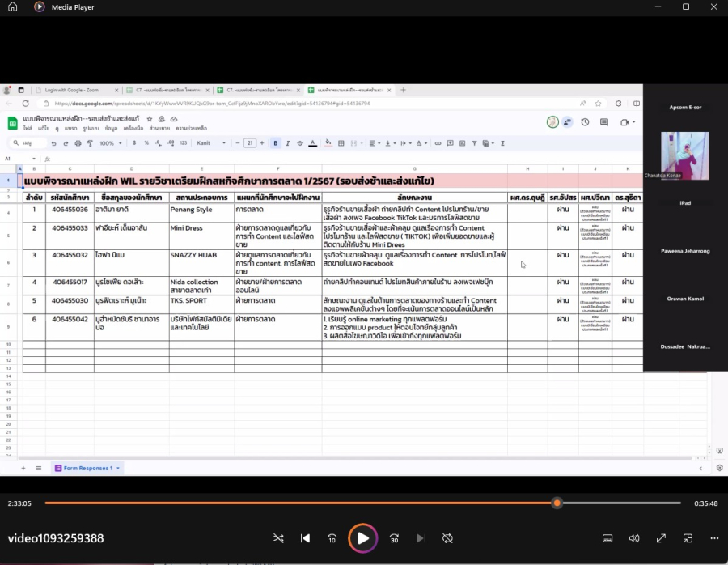
Task: Open the text wrapping dropdown
Action: click(405, 143)
